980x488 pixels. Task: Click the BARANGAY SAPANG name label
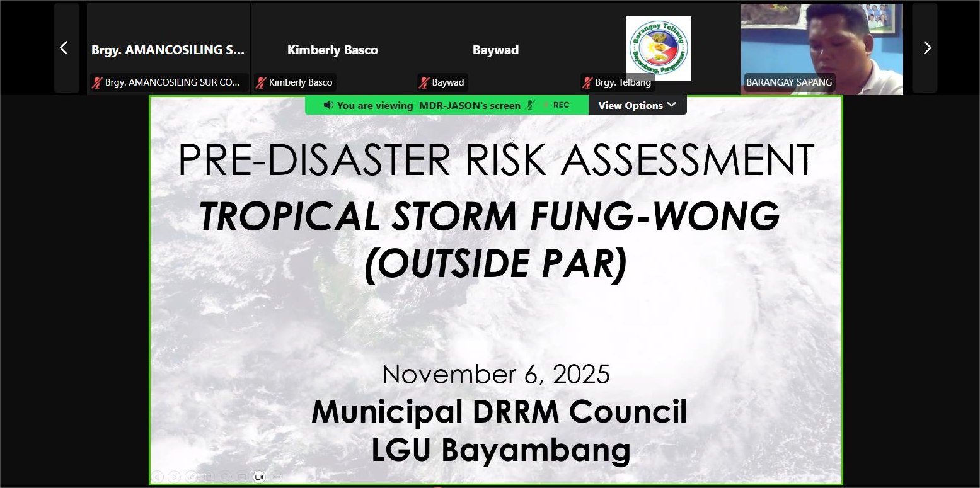tap(788, 82)
